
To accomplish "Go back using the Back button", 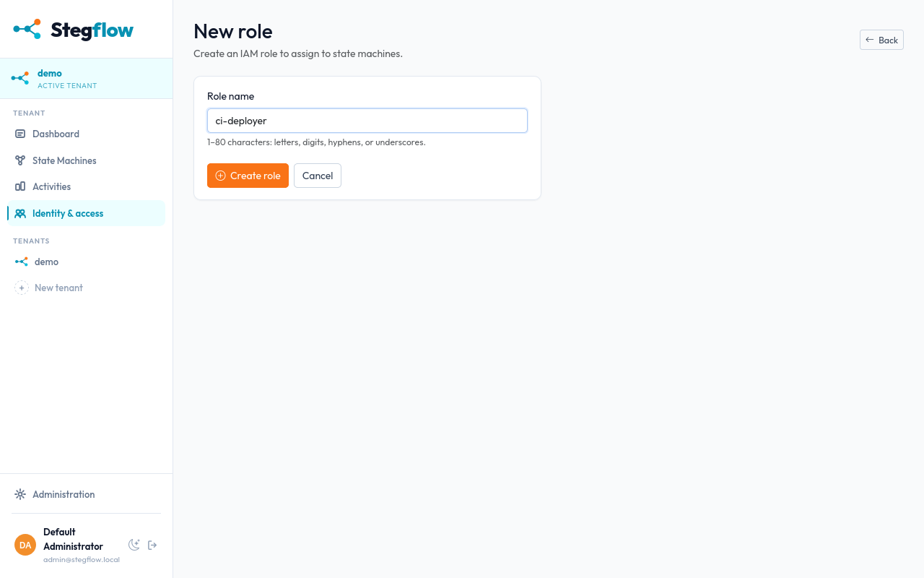I will click(881, 40).
